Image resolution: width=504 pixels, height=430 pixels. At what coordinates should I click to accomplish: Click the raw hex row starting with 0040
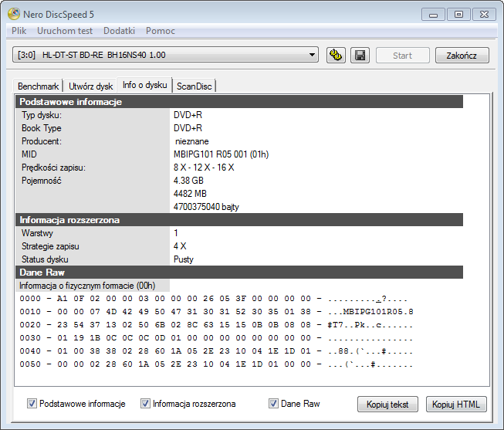[x=216, y=351]
